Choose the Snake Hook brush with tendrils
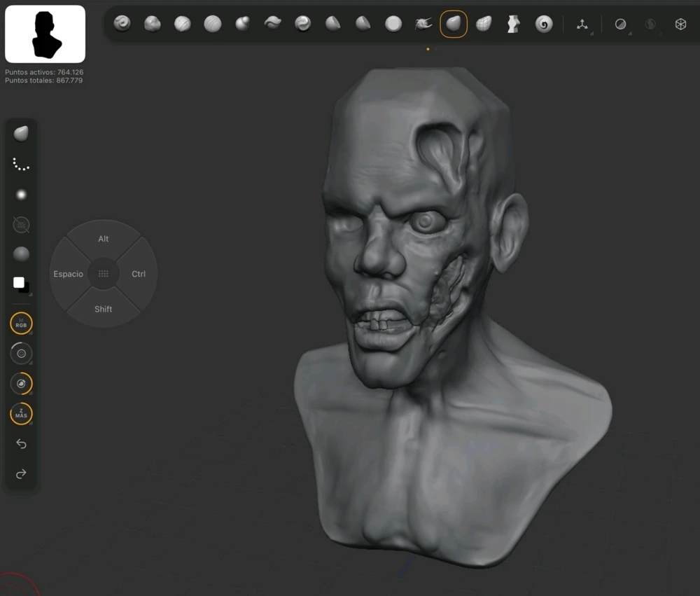The image size is (700, 596). (423, 25)
